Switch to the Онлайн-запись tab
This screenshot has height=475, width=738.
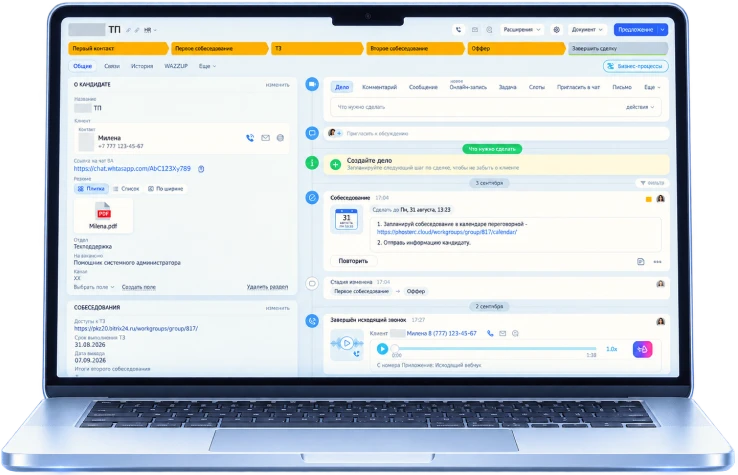(468, 88)
